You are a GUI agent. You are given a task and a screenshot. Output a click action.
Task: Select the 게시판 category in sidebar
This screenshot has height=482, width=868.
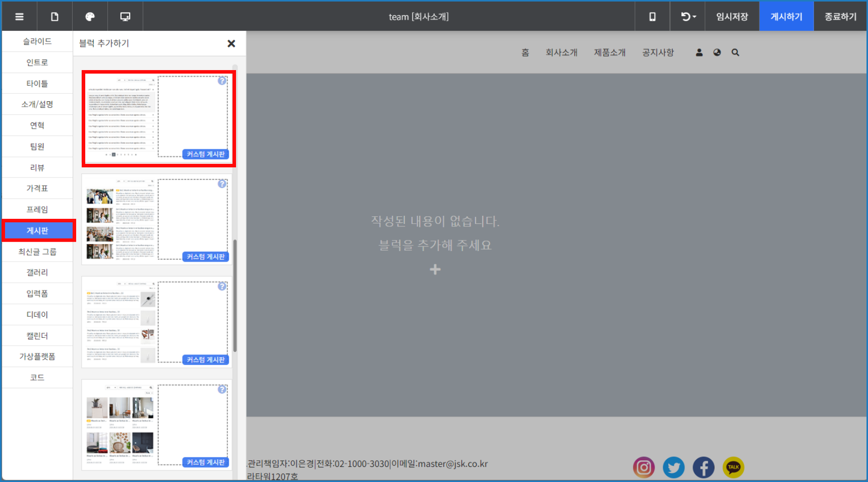coord(38,230)
